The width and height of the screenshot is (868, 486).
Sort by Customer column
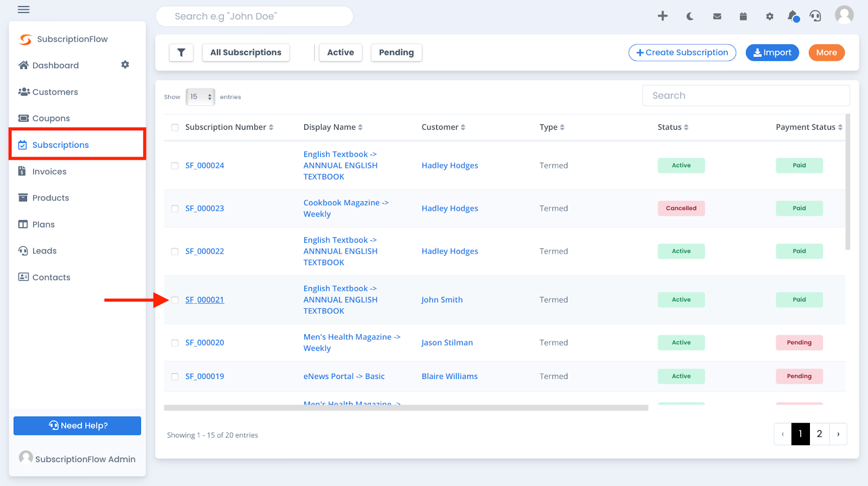[x=443, y=127]
